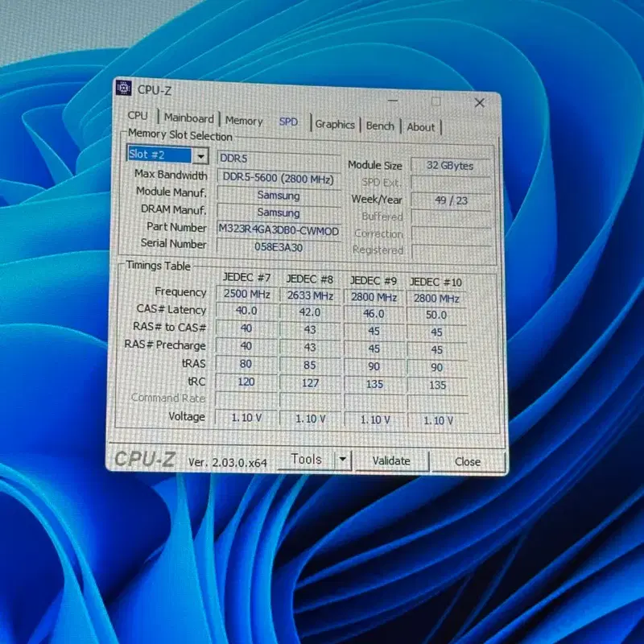Select part number M323R4GA3DB0-CWMOD
Viewport: 644px width, 644px height.
coord(279,230)
